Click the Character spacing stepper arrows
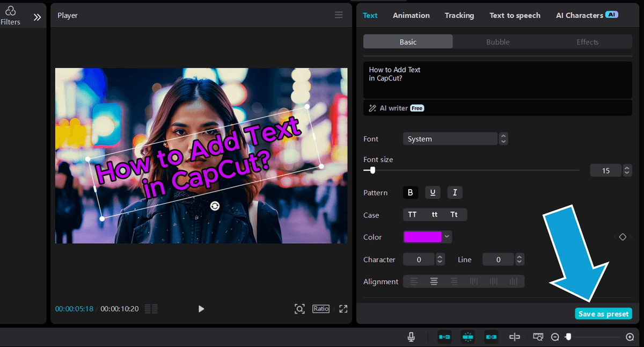Viewport: 644px width, 347px height. 440,259
